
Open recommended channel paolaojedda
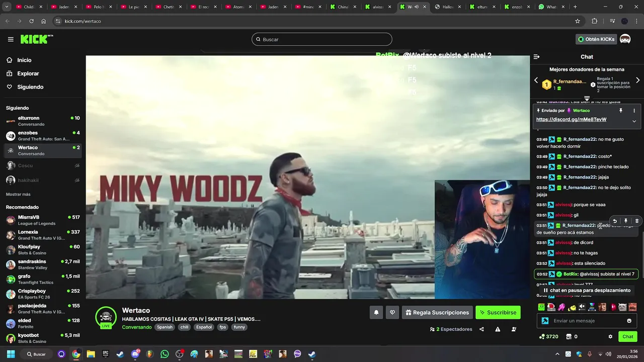[x=43, y=309]
